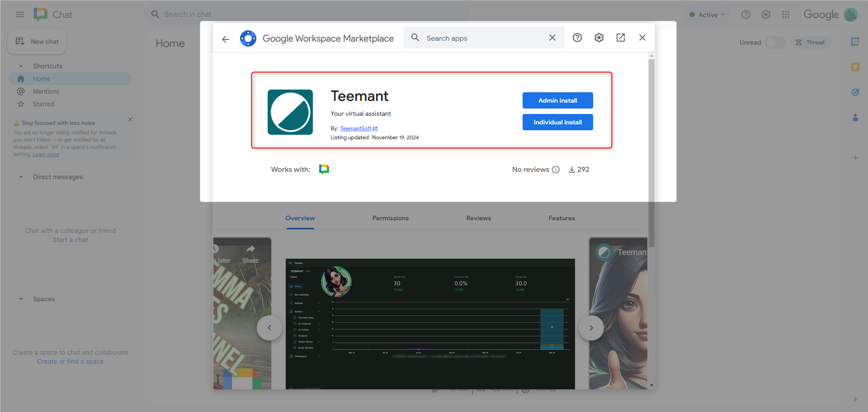Collapse the Shortcuts section
This screenshot has width=868, height=412.
[21, 66]
